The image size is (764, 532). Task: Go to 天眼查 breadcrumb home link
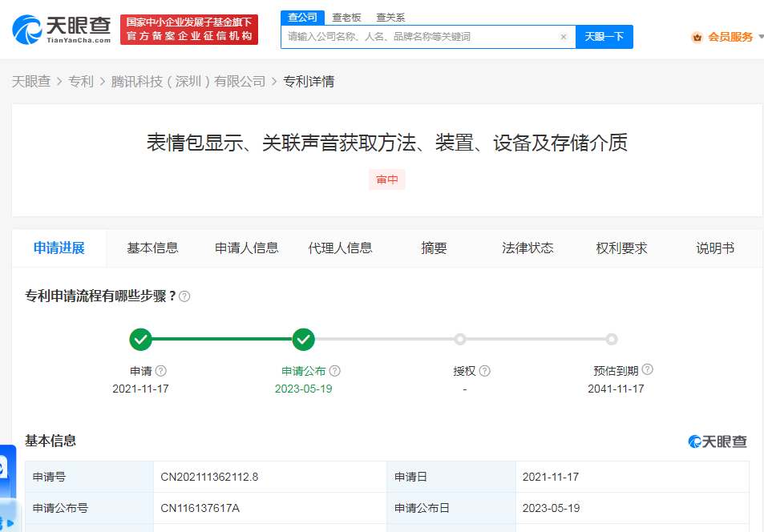point(31,82)
